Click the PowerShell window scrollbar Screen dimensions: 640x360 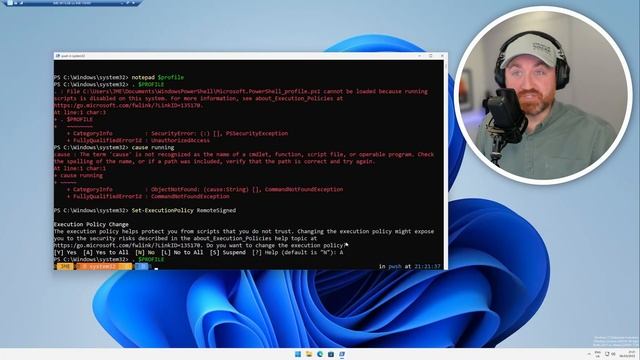pyautogui.click(x=445, y=164)
